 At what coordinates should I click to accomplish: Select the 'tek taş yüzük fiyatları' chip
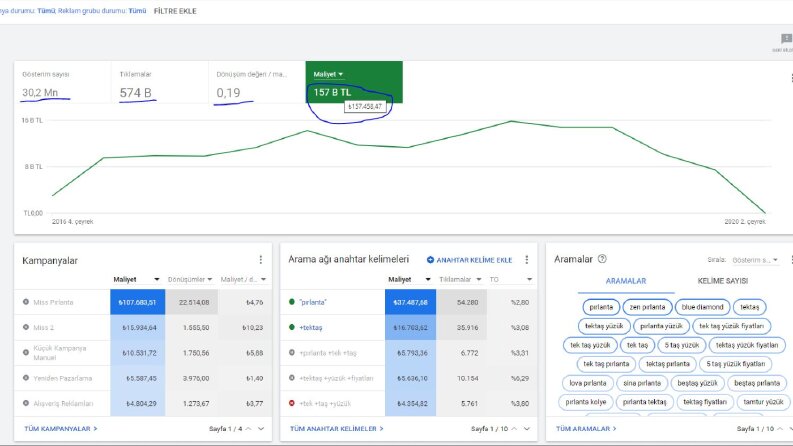pos(731,326)
